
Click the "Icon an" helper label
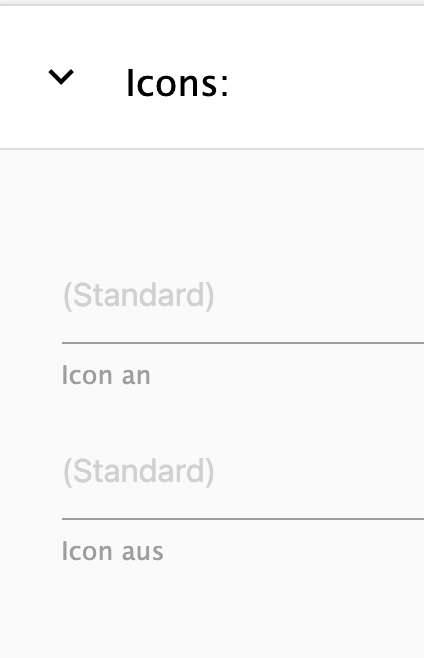pos(106,375)
